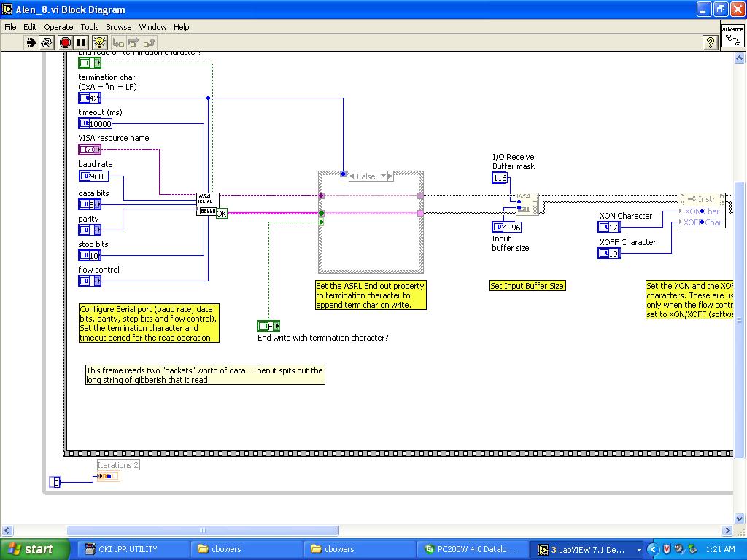The height and width of the screenshot is (560, 747).
Task: Click the Step Out button
Action: pos(150,43)
